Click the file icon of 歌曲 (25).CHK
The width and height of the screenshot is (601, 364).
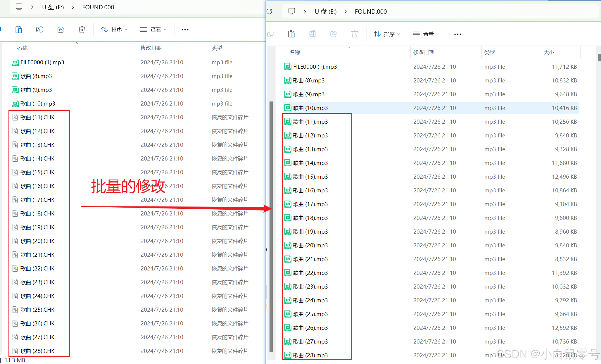tap(15, 310)
